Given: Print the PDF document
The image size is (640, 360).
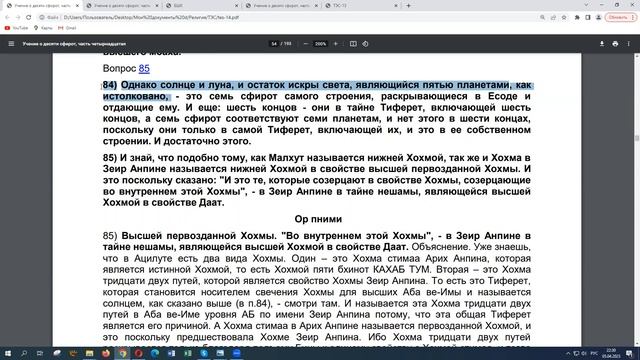Looking at the screenshot, I should 615,44.
